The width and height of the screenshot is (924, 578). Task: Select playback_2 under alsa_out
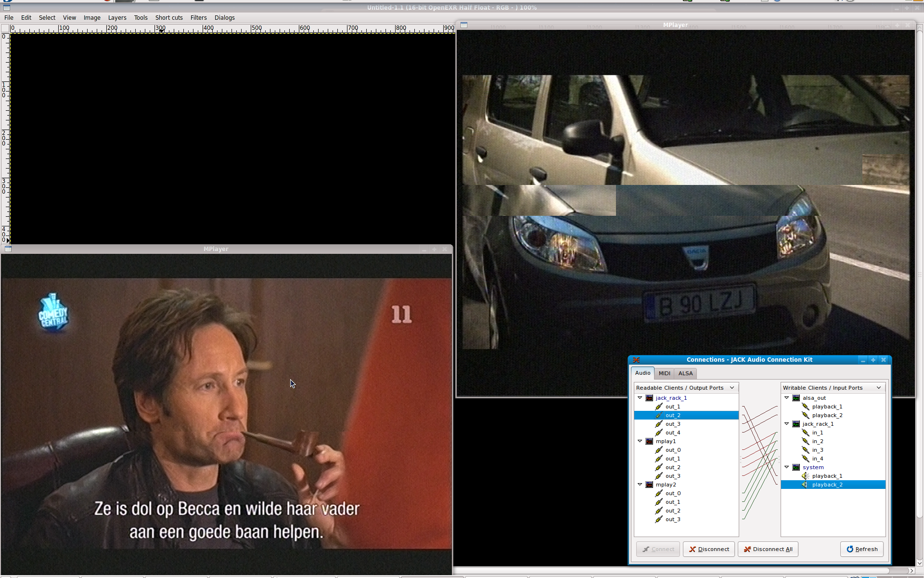tap(827, 415)
